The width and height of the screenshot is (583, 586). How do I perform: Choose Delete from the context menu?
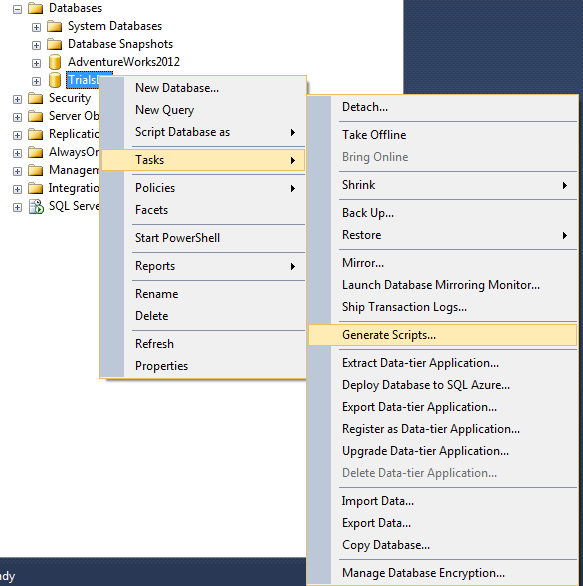click(x=203, y=316)
